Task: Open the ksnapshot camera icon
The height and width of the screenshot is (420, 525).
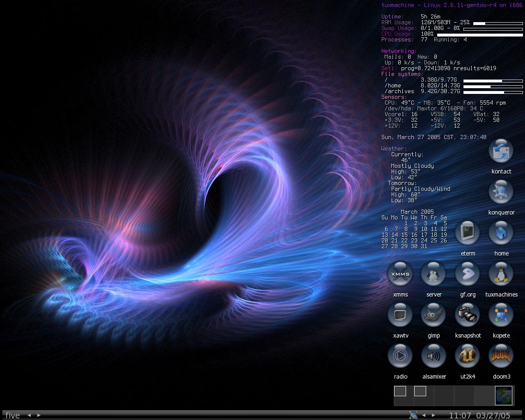Action: click(467, 315)
